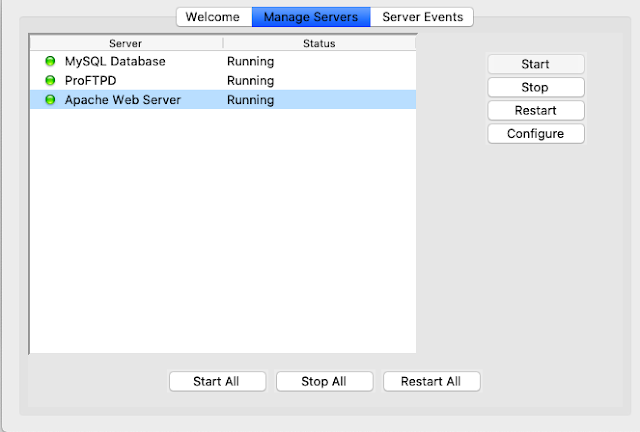This screenshot has height=432, width=640.
Task: Click the Restart All button
Action: (431, 381)
